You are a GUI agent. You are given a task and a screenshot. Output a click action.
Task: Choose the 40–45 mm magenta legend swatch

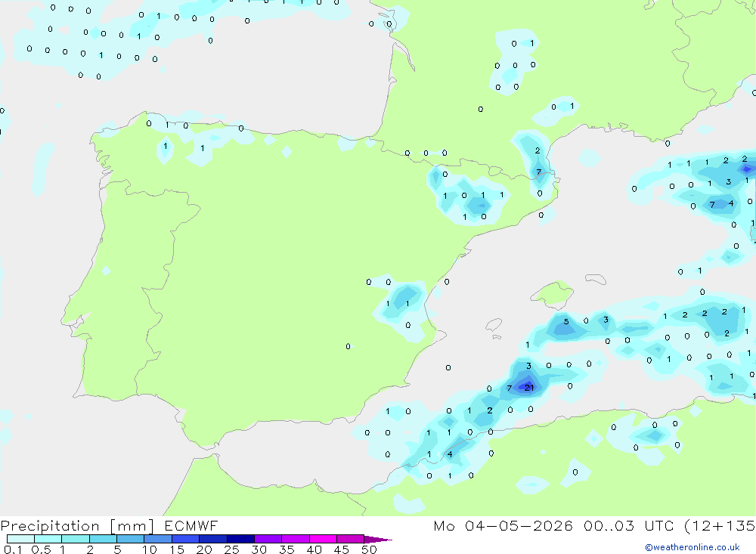pos(323,539)
